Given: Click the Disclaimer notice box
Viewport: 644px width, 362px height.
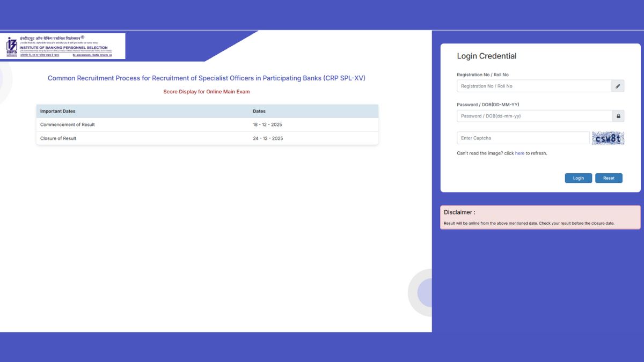Looking at the screenshot, I should [540, 217].
